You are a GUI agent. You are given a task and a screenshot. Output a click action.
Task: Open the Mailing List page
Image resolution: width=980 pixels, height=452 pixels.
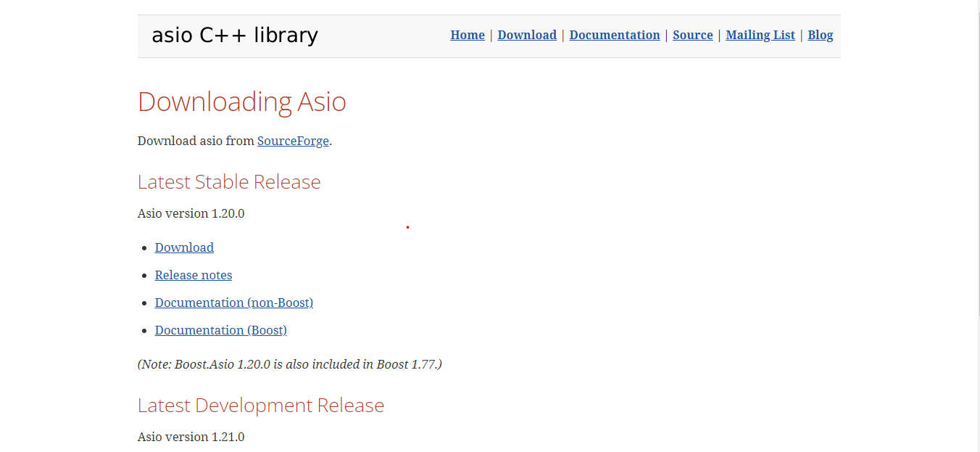point(760,35)
